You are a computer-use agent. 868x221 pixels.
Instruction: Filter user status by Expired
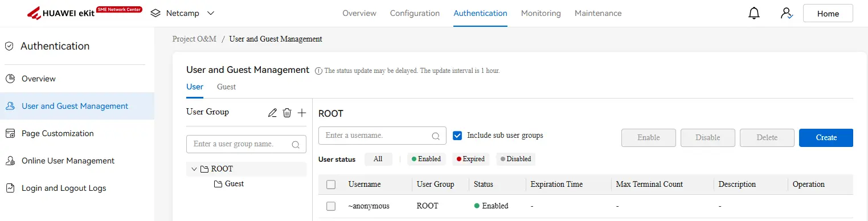click(471, 159)
